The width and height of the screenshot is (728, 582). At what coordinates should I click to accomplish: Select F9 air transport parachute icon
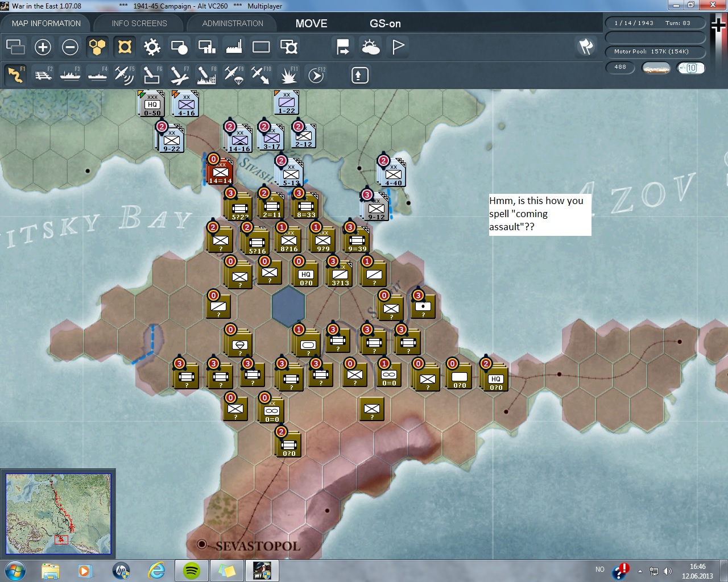click(234, 75)
